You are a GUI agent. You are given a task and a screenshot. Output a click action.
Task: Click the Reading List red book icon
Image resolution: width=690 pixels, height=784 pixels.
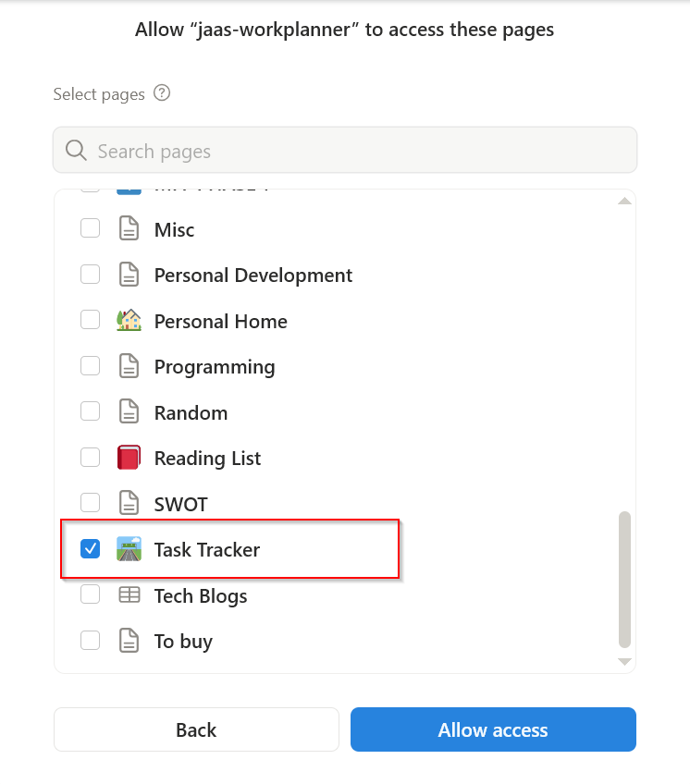129,457
